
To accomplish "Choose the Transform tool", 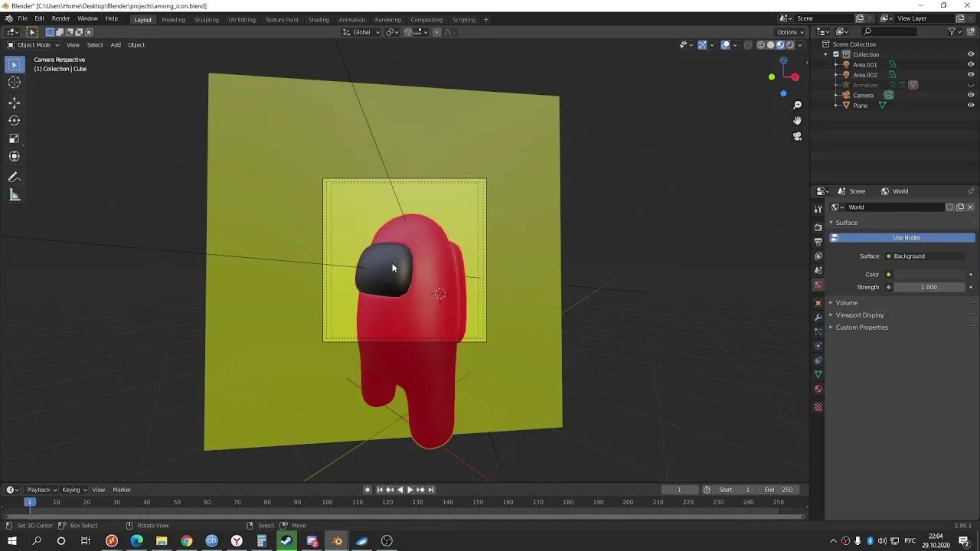I will 14,156.
